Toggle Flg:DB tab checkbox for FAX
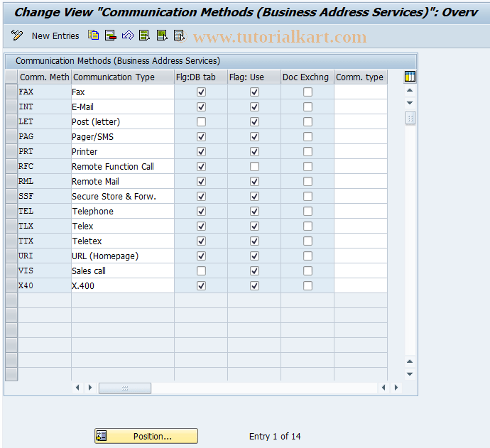490x448 pixels. click(201, 92)
